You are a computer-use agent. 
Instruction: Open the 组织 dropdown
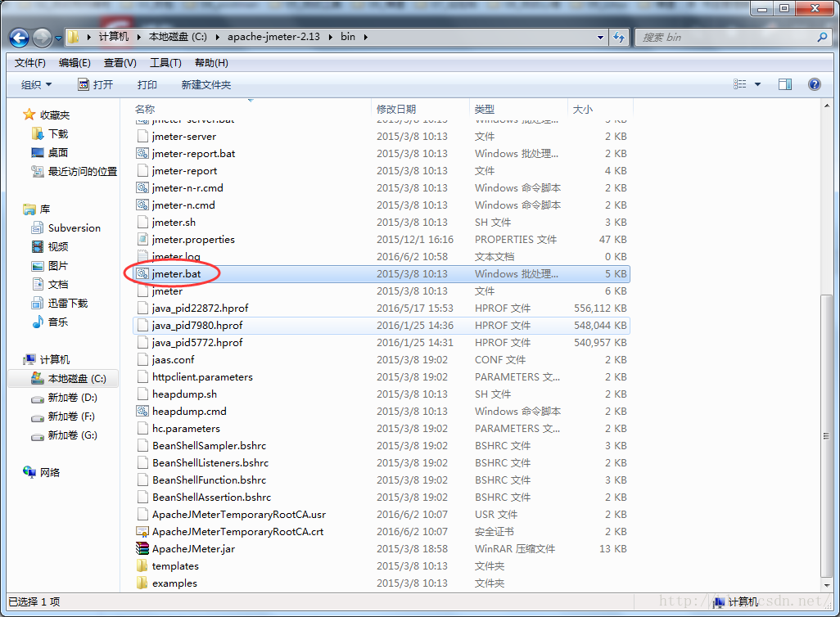click(36, 84)
